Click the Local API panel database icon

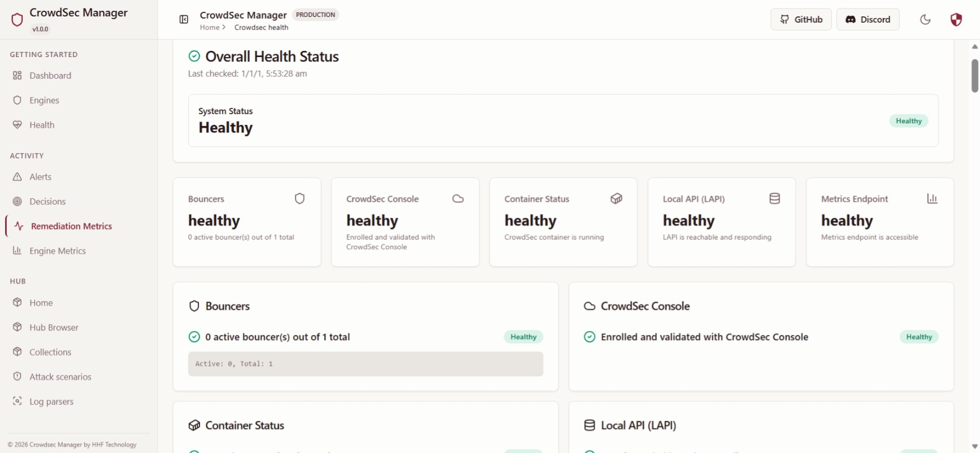(x=590, y=425)
